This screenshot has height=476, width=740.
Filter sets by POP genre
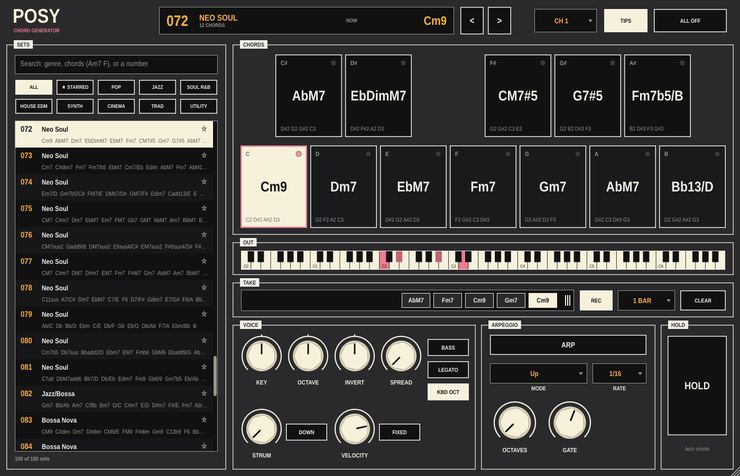[x=116, y=87]
